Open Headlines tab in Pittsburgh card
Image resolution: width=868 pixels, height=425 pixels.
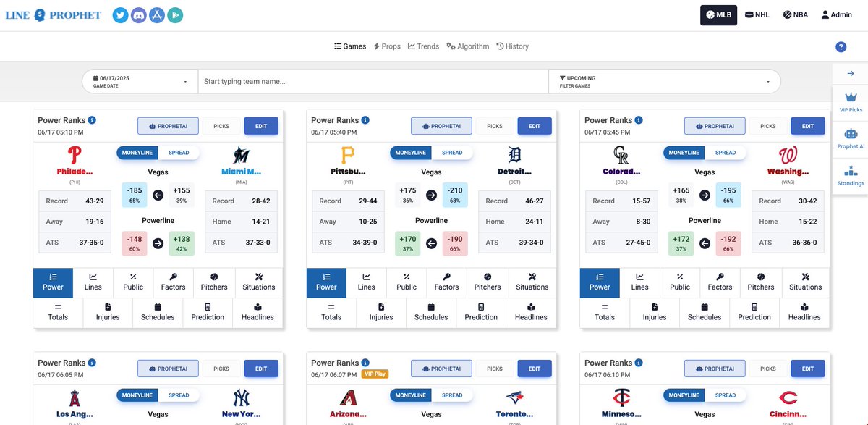531,312
